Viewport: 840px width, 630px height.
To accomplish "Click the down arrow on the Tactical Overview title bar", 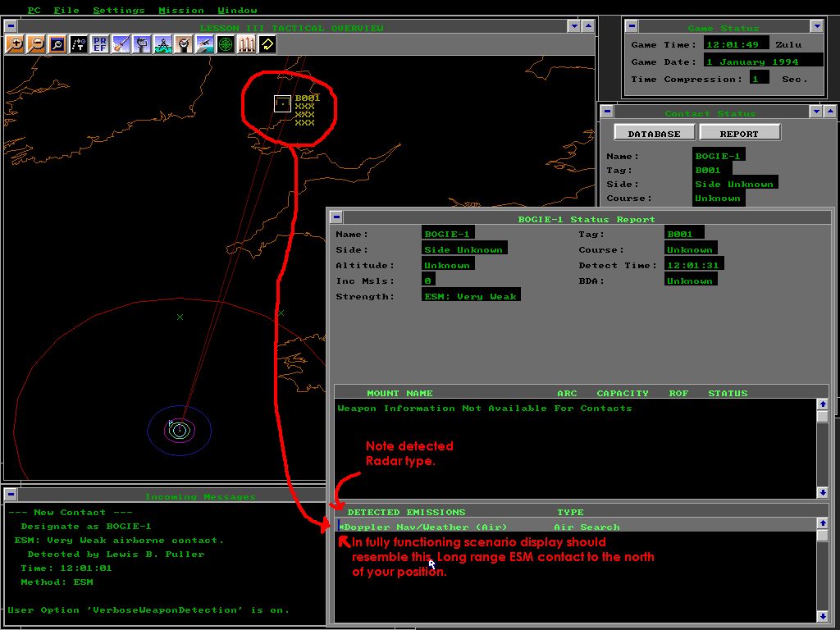I will (574, 26).
